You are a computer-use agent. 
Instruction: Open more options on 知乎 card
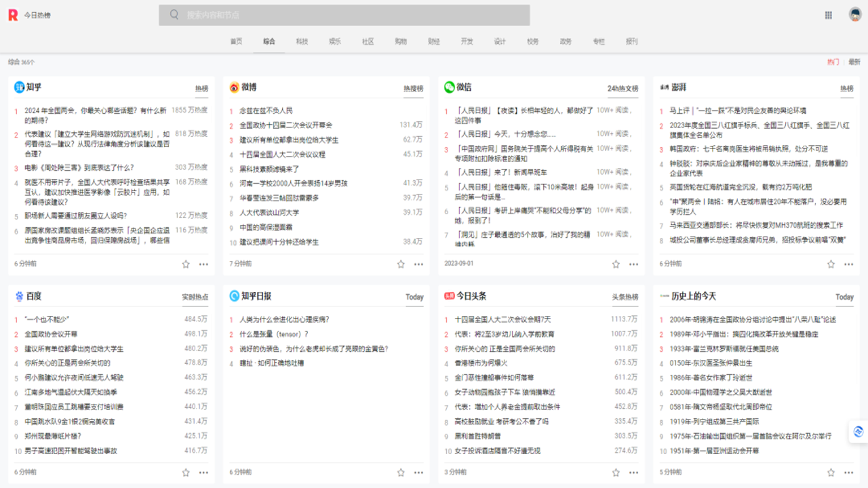pos(203,264)
